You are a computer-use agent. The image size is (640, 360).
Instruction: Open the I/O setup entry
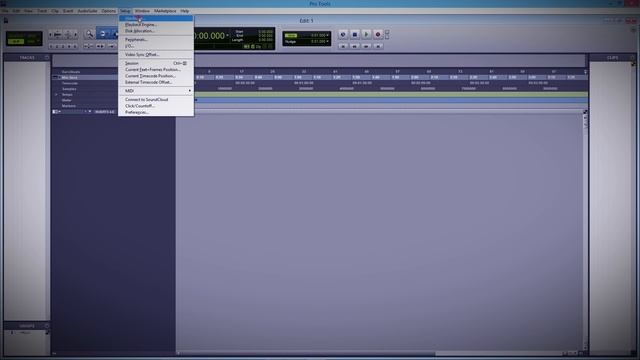coord(156,46)
